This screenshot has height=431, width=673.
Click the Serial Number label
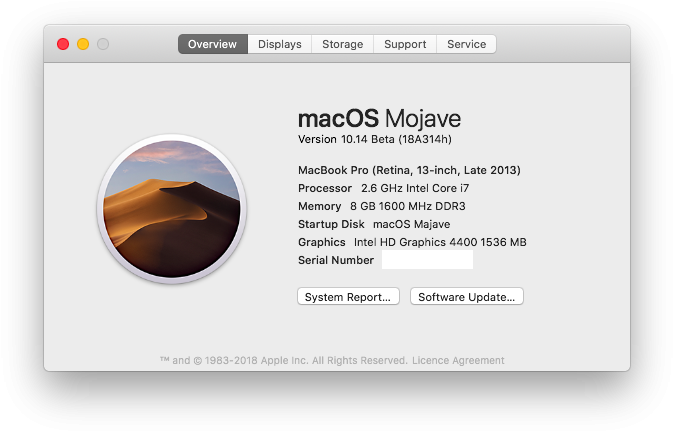pyautogui.click(x=336, y=260)
